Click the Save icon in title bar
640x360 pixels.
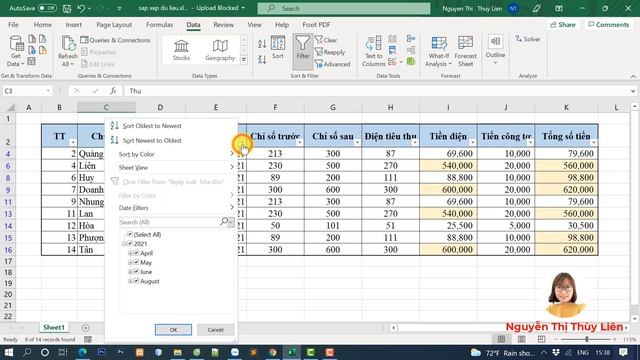67,8
